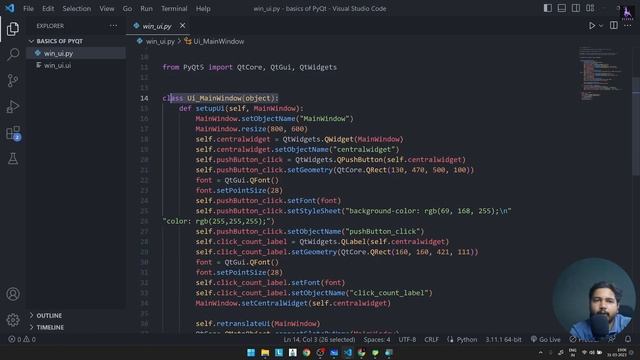This screenshot has width=640, height=360.
Task: Open notifications bell in status bar
Action: (628, 339)
